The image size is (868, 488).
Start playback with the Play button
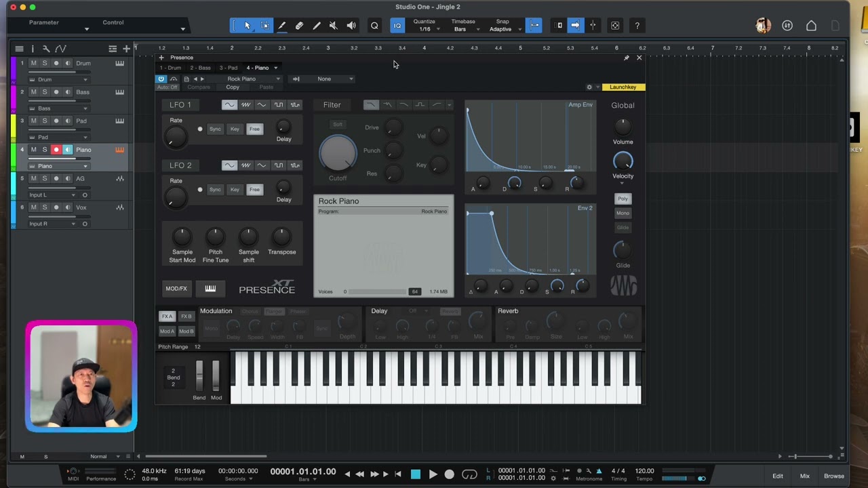click(x=433, y=474)
